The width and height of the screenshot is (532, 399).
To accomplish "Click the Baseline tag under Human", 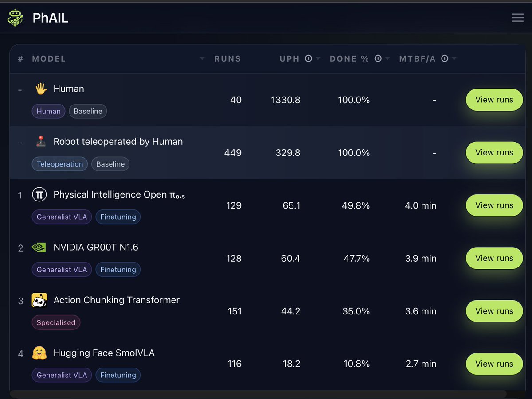I will [88, 111].
